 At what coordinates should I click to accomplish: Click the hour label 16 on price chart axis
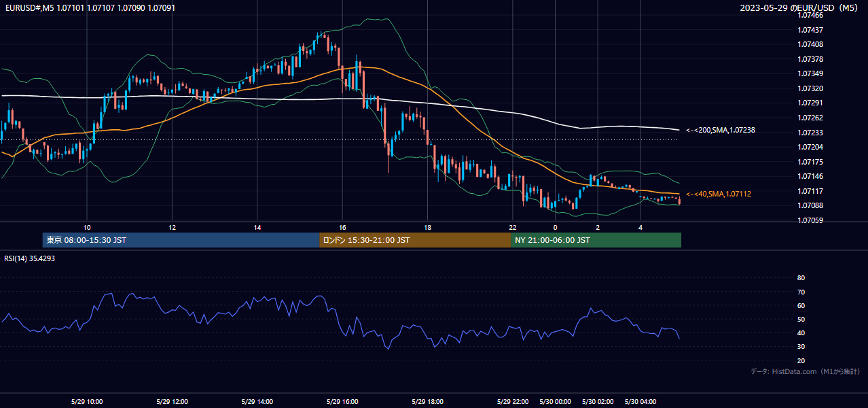pos(342,227)
